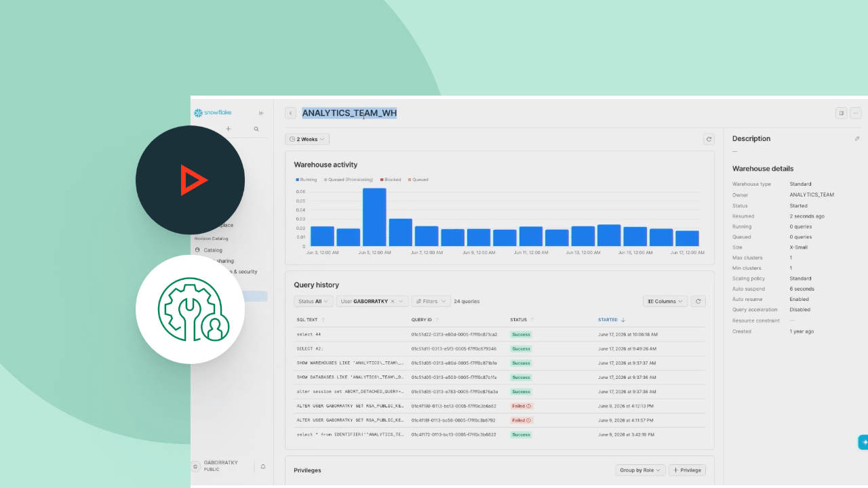Click query ID 01c51d22-0313-e80d-0005-f7ff0c871ca2
Viewport: 868px width, 488px height.
coord(454,334)
